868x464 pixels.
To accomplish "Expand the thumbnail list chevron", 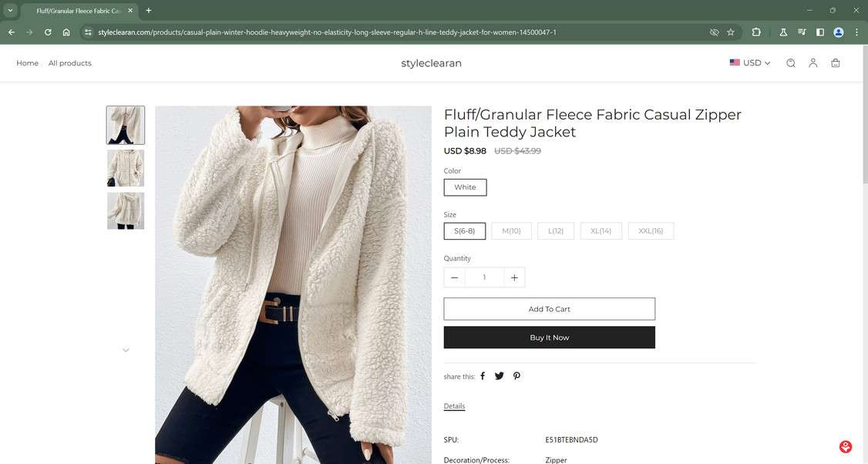I will pos(126,350).
